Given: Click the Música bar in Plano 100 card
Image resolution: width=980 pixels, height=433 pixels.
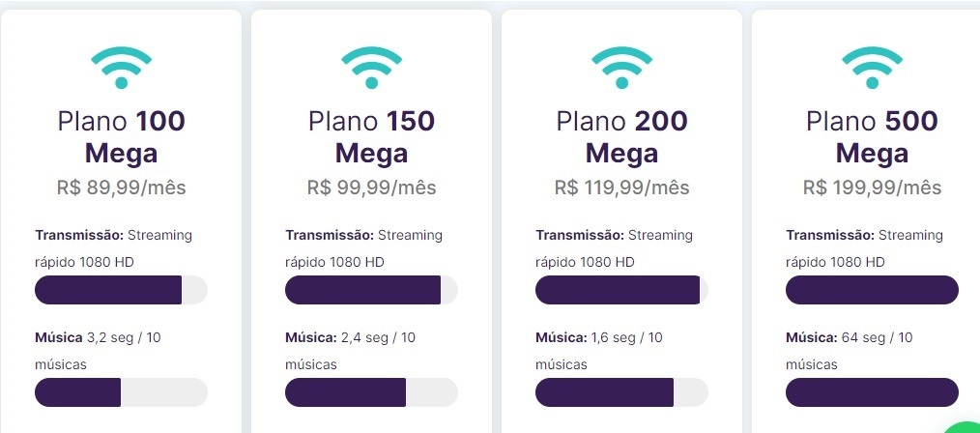Looking at the screenshot, I should [x=121, y=392].
